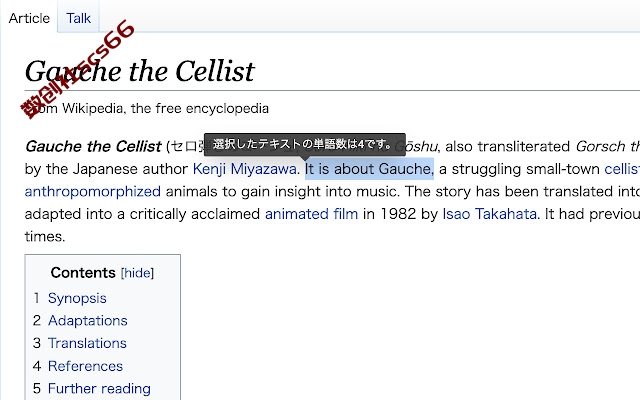The width and height of the screenshot is (640, 400).
Task: Switch to the Talk tab
Action: (78, 18)
